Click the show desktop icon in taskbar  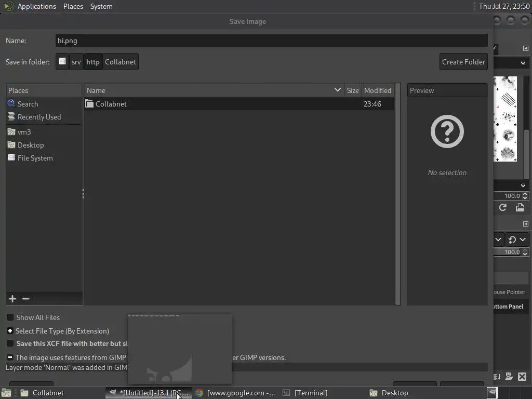click(x=6, y=393)
